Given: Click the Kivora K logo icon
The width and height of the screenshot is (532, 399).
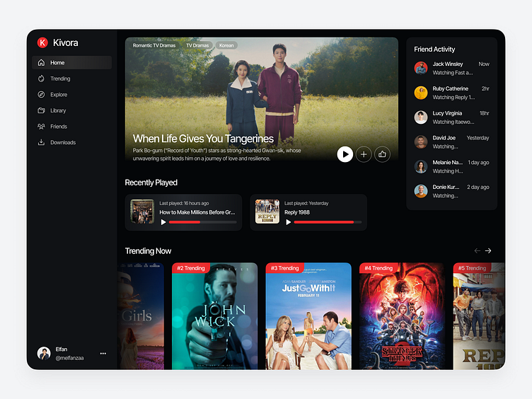Looking at the screenshot, I should (x=42, y=42).
